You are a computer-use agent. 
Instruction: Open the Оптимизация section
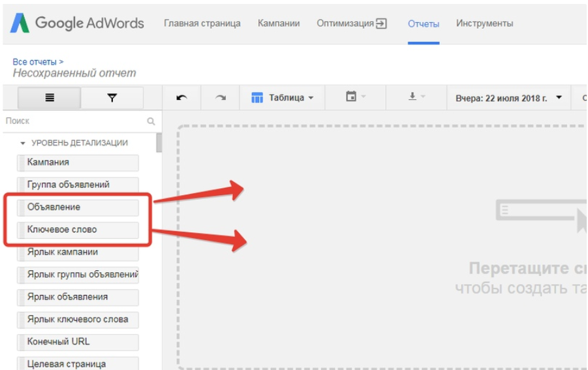click(x=345, y=23)
